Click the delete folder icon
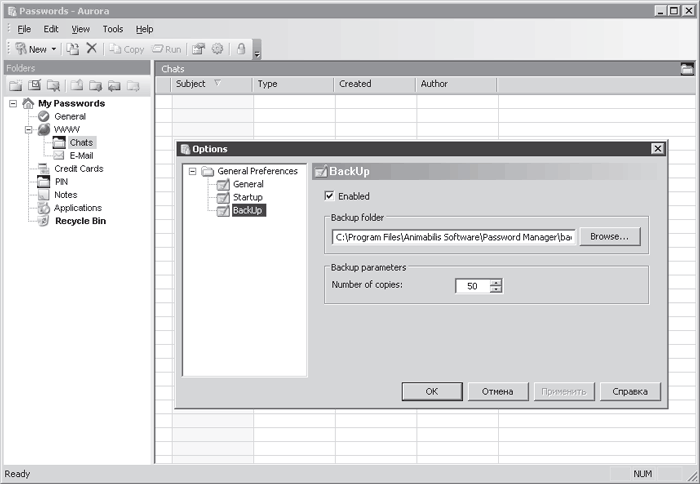The image size is (700, 484). point(54,85)
